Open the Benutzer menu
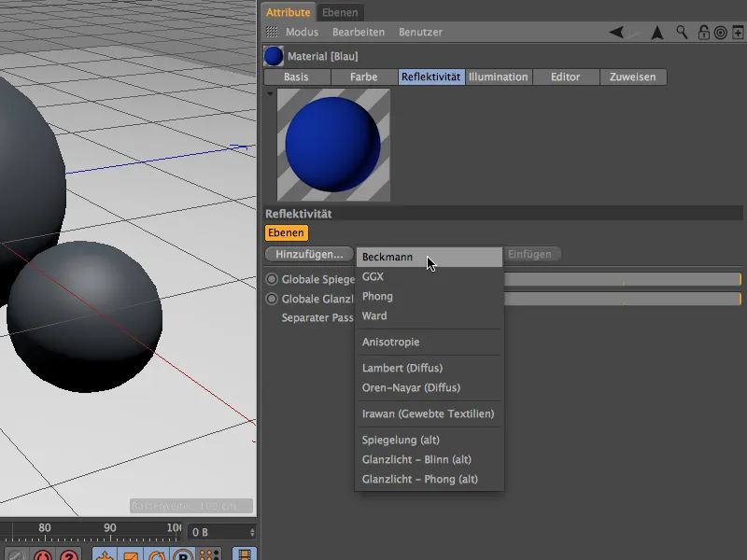The image size is (747, 560). [421, 32]
